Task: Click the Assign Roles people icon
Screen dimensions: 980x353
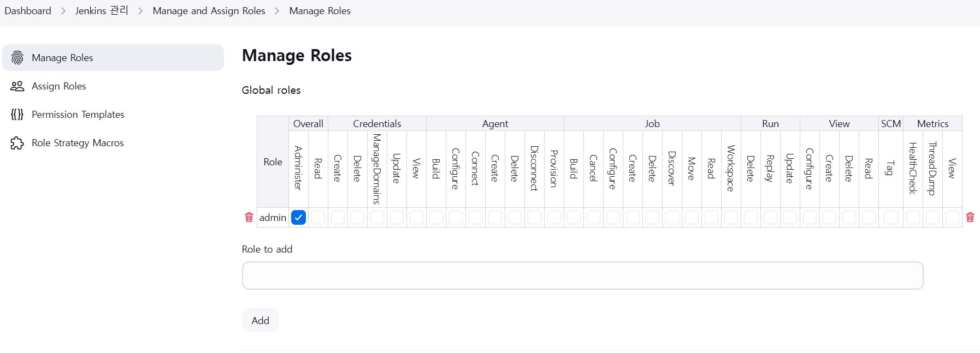Action: [17, 86]
